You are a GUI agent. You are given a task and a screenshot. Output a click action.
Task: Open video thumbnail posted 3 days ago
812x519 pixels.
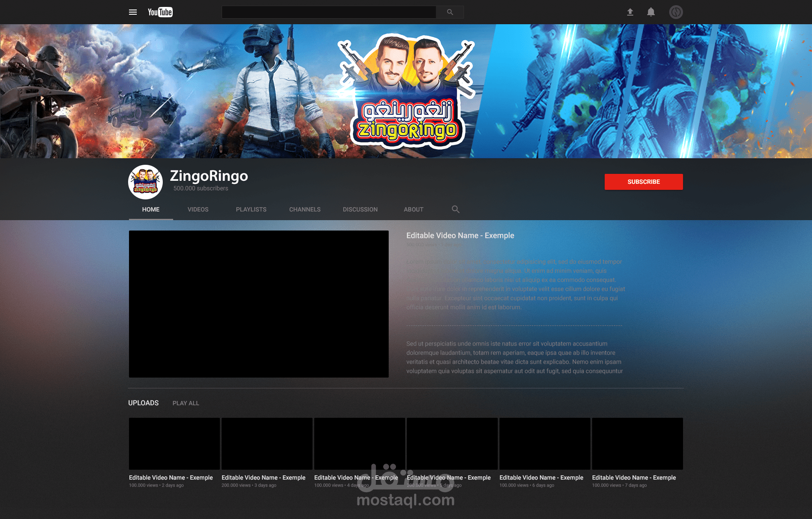click(267, 444)
